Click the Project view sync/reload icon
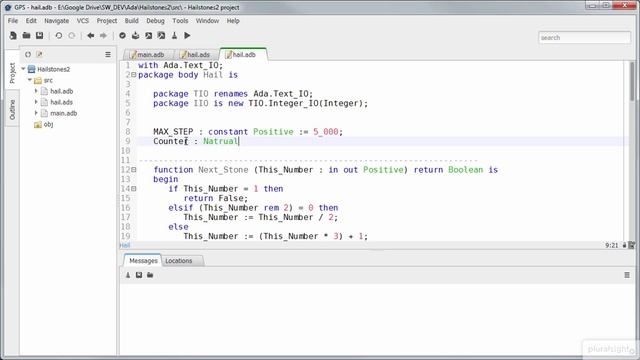 point(28,54)
